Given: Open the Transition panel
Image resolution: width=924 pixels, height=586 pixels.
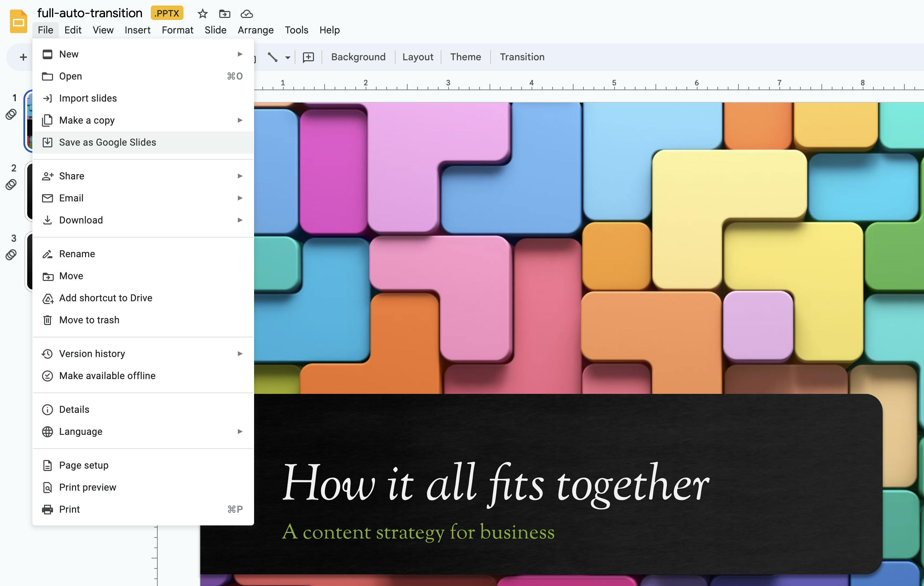Looking at the screenshot, I should tap(522, 57).
